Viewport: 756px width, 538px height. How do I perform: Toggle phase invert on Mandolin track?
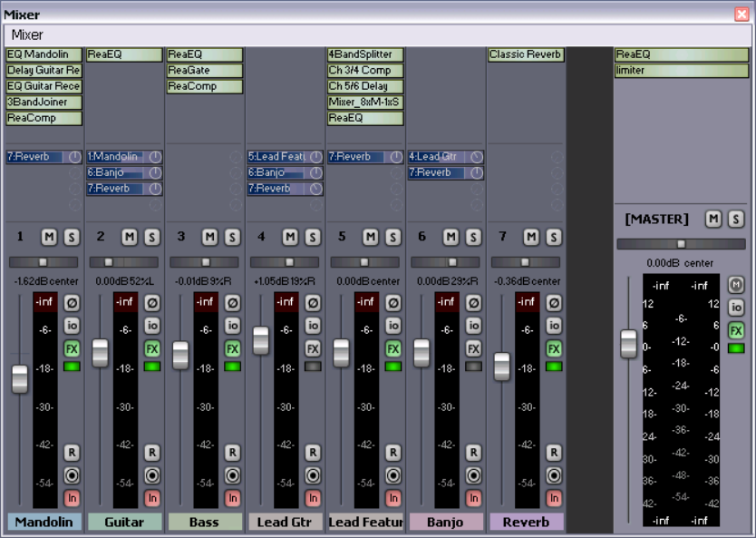72,303
